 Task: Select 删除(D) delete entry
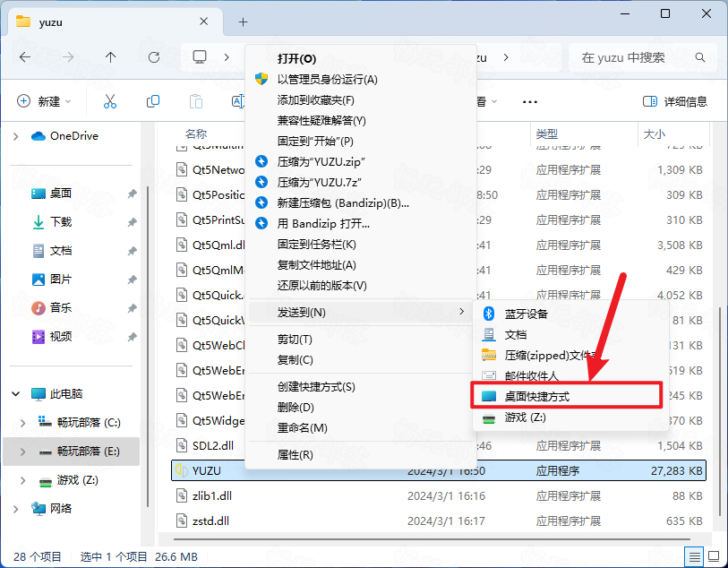360,408
